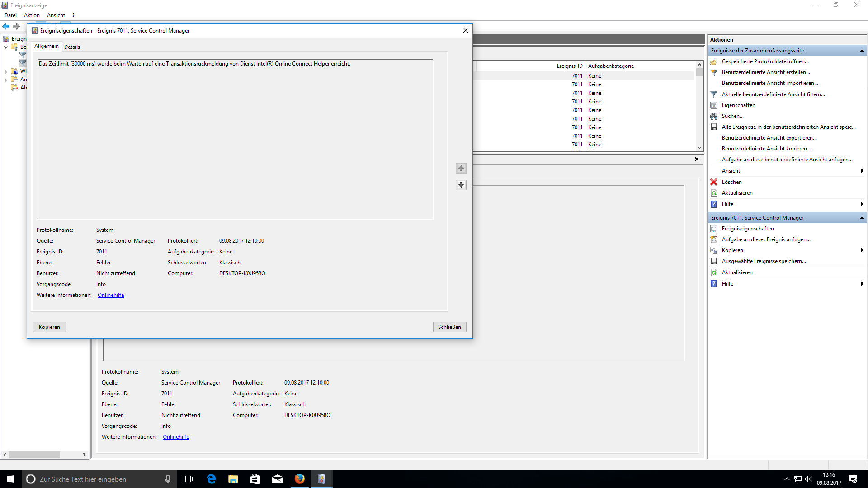Collapse the Ereignisse der Zusammenfassungsseite section
The width and height of the screenshot is (868, 488).
862,51
